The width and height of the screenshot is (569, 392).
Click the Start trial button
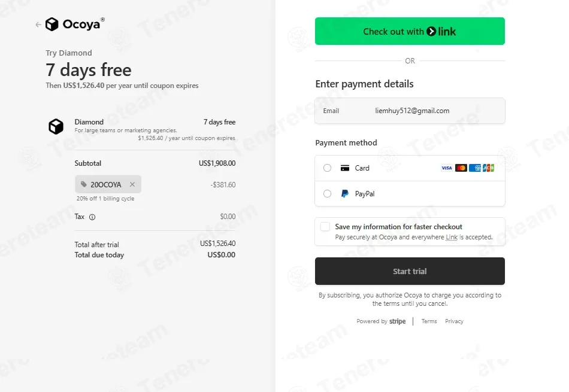(410, 271)
